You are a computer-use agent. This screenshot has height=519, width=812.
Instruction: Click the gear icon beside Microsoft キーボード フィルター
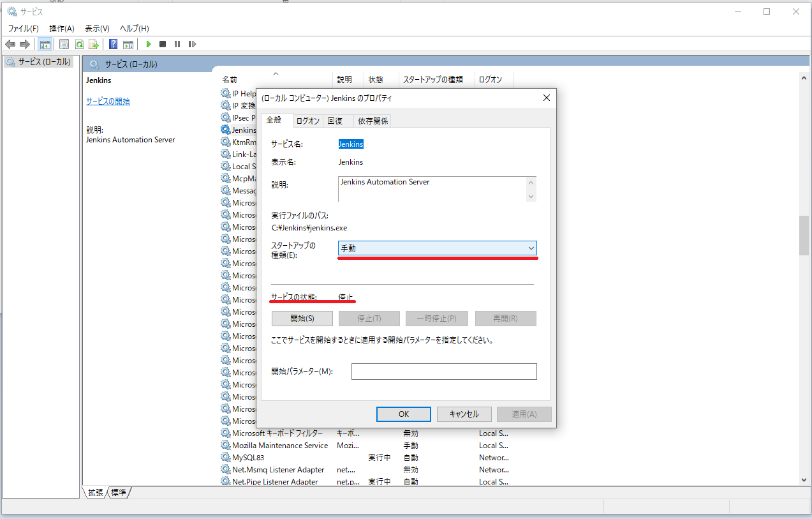pyautogui.click(x=226, y=433)
